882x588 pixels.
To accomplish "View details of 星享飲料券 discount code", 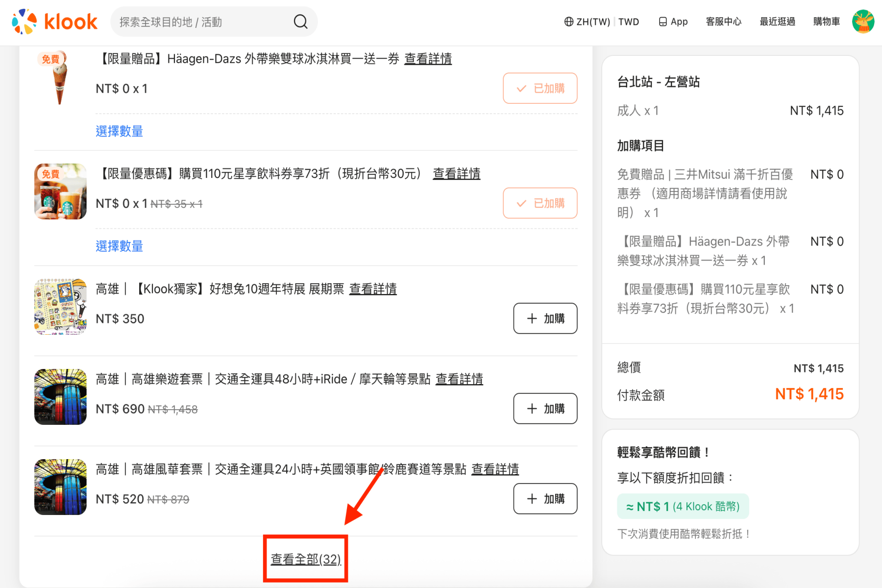I will pos(456,173).
